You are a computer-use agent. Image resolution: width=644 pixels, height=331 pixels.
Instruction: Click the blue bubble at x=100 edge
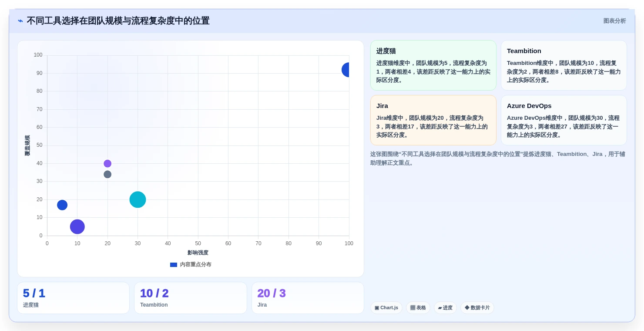point(346,70)
